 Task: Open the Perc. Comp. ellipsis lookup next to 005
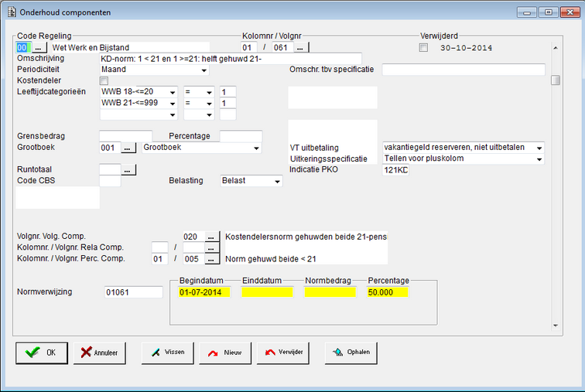click(x=211, y=259)
